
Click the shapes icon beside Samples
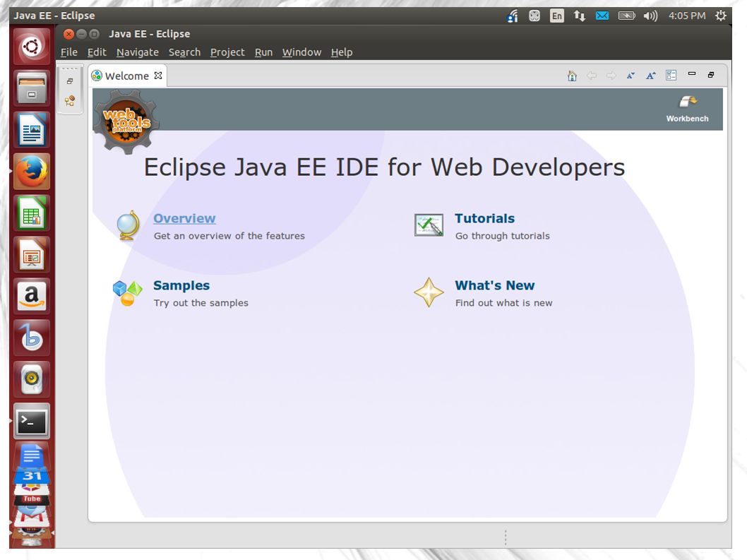coord(128,292)
